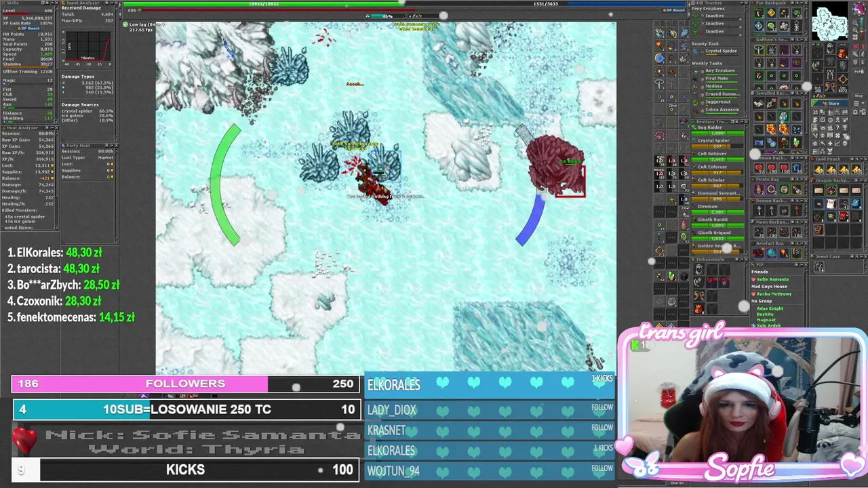Click the skull icon in control grid
The height and width of the screenshot is (488, 868).
[845, 143]
